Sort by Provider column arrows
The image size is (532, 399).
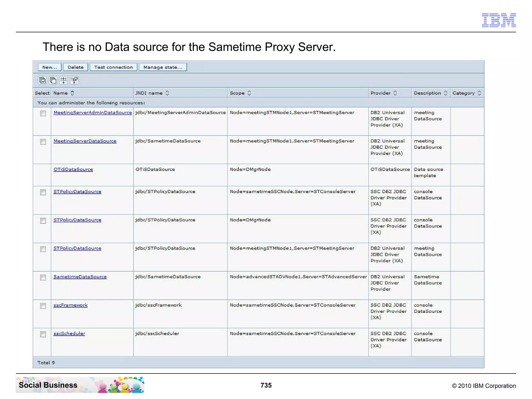pyautogui.click(x=395, y=93)
